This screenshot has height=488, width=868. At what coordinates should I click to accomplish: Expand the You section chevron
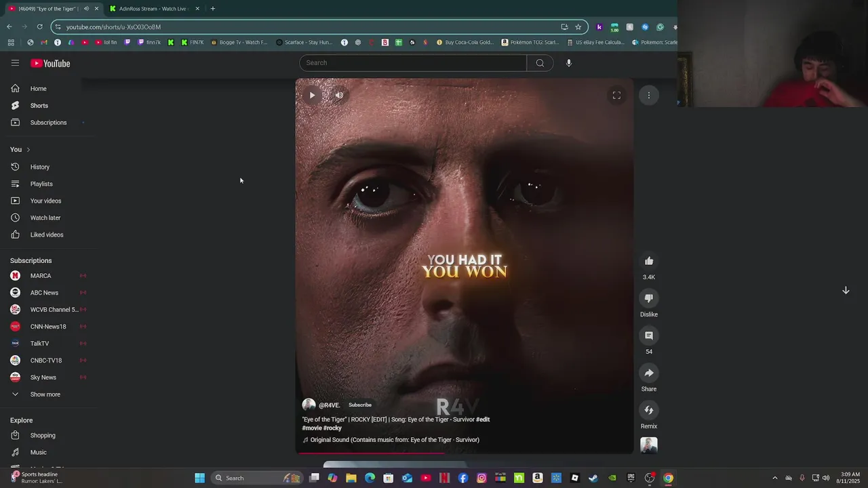28,149
